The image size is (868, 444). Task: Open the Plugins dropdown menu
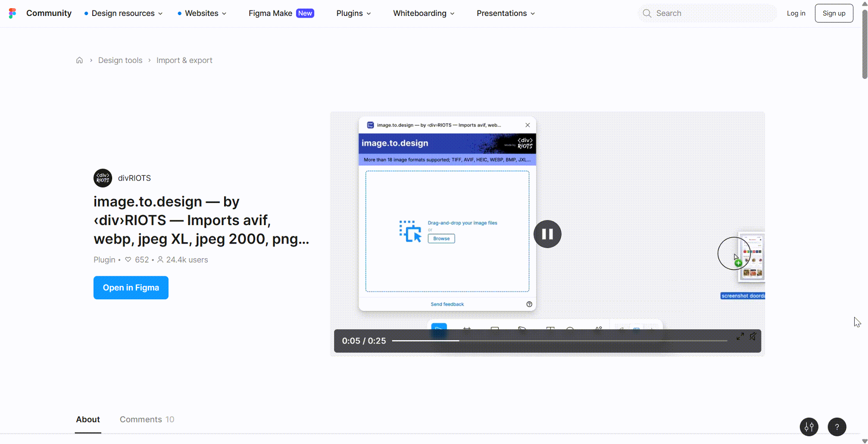pos(353,13)
